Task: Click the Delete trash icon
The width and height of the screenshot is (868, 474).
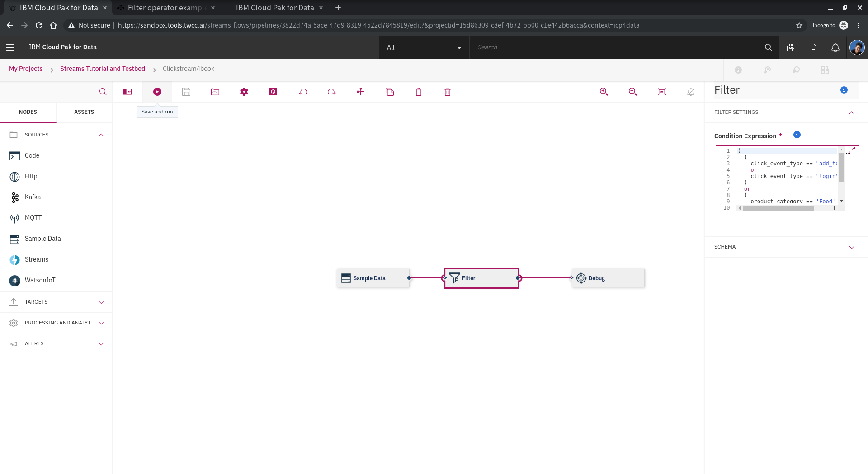Action: click(448, 92)
